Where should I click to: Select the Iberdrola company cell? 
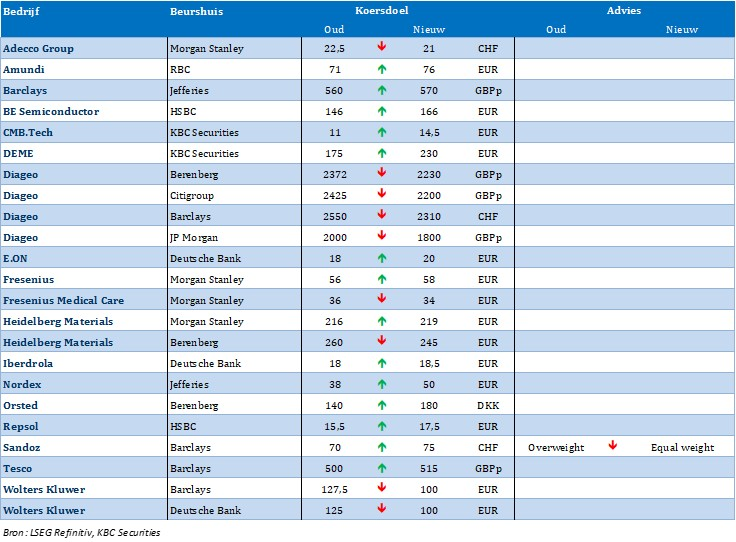pyautogui.click(x=27, y=363)
